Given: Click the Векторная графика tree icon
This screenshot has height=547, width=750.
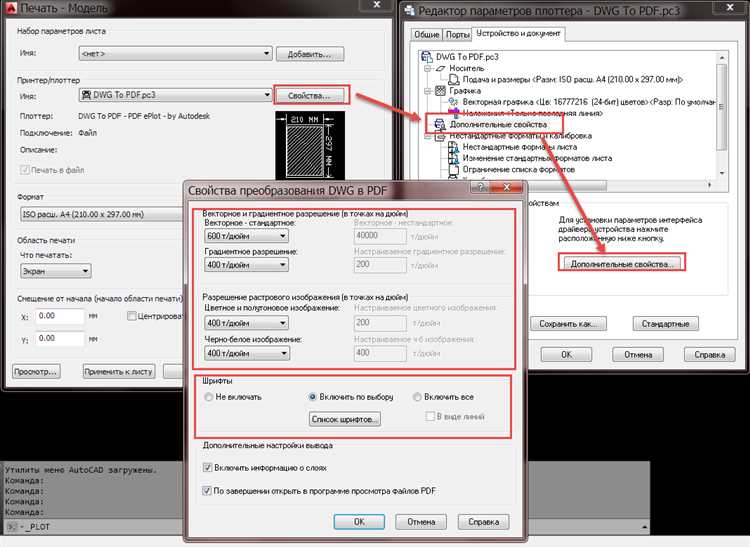Looking at the screenshot, I should [x=454, y=102].
